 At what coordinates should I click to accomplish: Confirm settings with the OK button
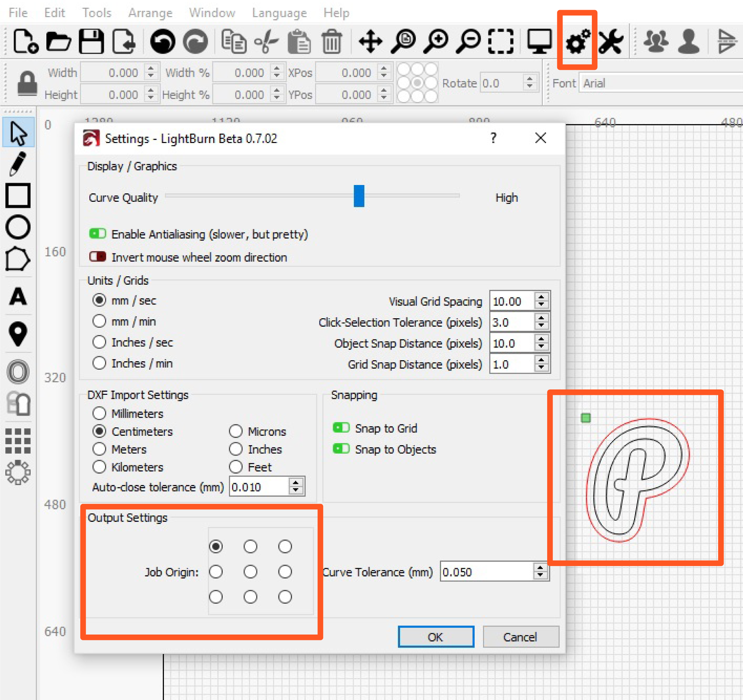[x=435, y=637]
